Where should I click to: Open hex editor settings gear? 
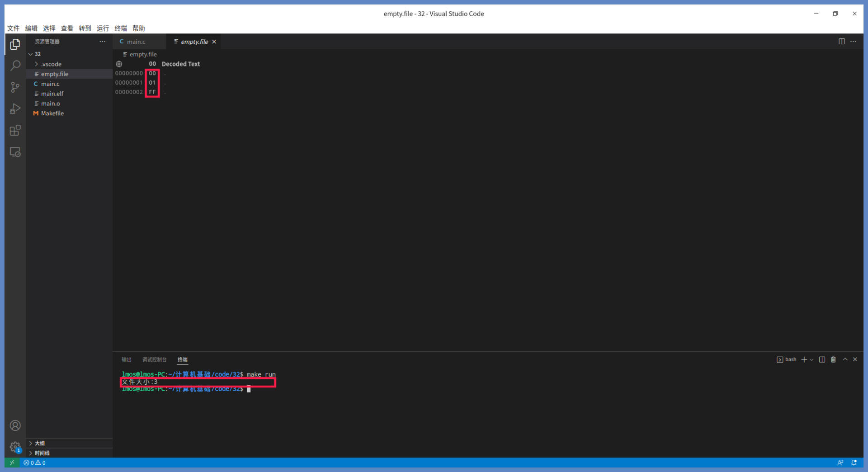point(119,64)
